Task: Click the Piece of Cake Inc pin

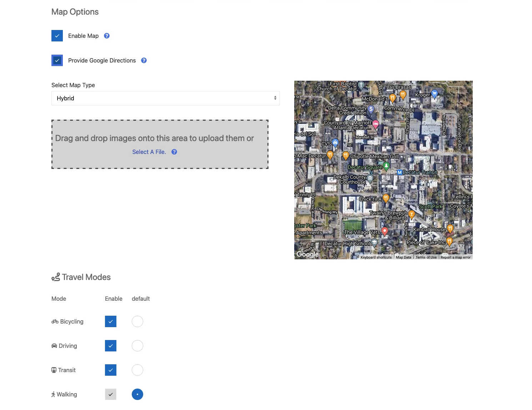Action: 450,242
